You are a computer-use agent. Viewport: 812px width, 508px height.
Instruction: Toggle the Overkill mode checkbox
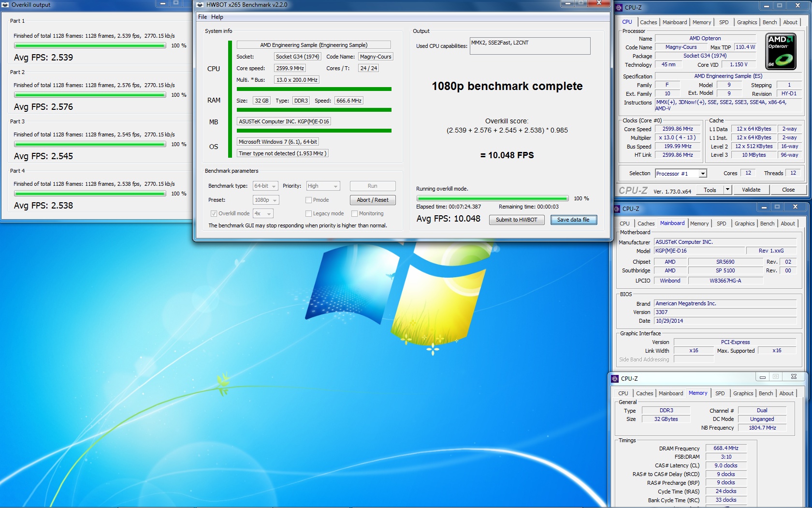[214, 213]
